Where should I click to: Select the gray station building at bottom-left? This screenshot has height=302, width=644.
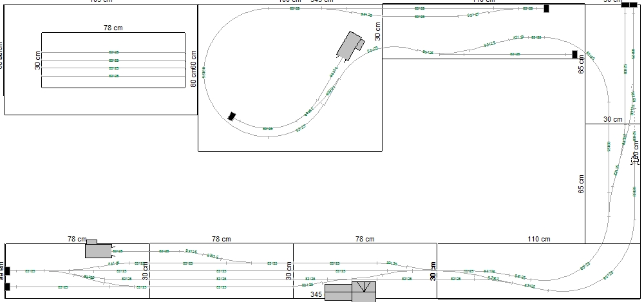98,249
